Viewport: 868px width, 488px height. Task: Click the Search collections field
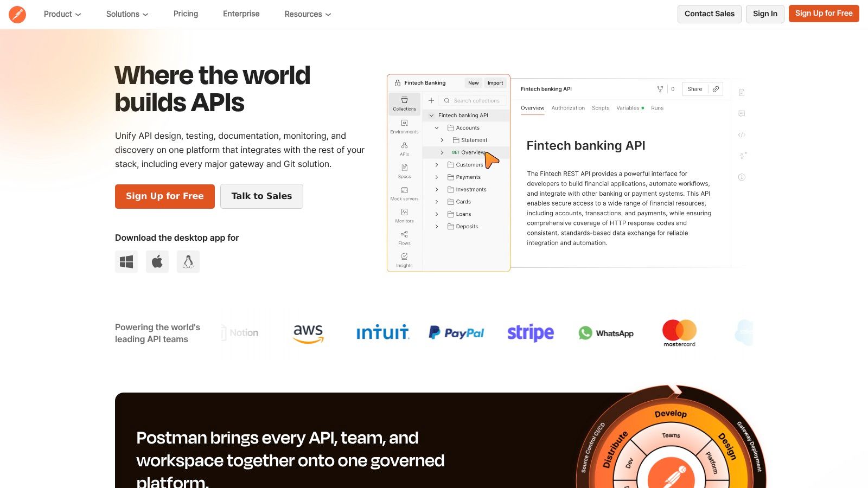tap(476, 101)
